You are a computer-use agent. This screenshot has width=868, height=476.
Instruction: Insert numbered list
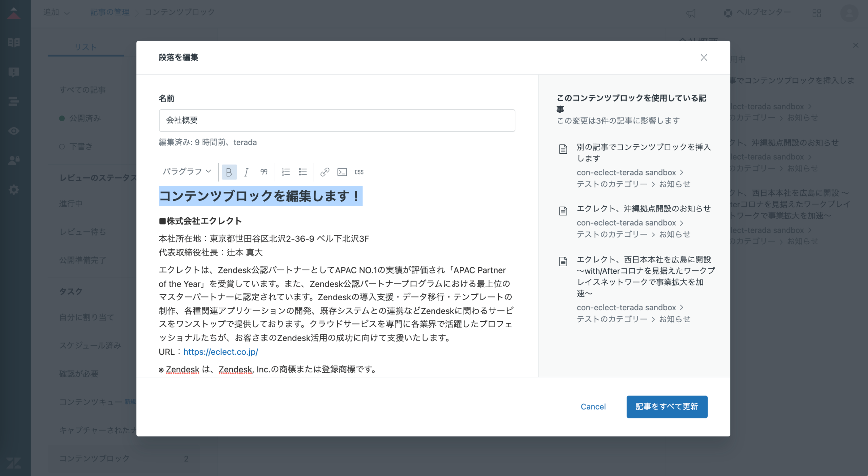point(286,172)
